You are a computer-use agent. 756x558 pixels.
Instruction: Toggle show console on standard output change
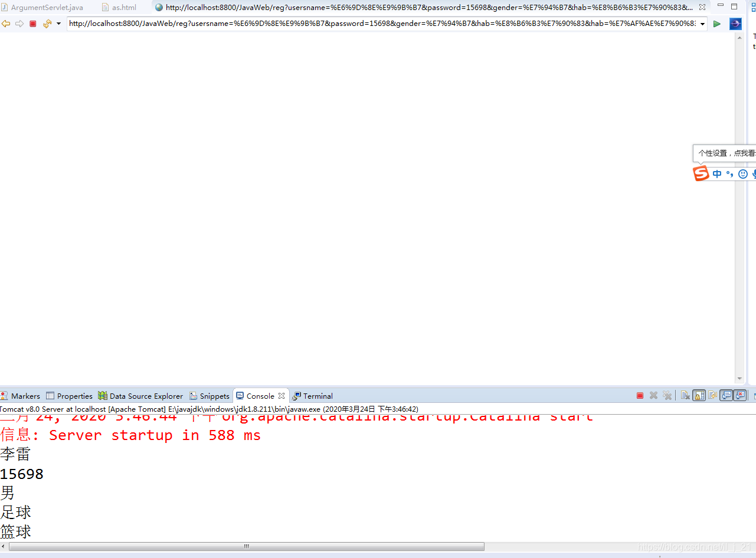[x=726, y=396]
